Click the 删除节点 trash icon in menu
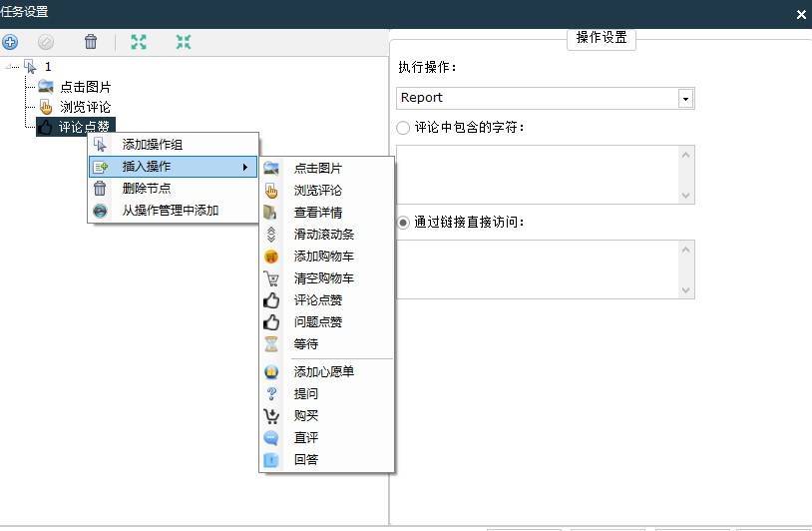 pyautogui.click(x=100, y=189)
